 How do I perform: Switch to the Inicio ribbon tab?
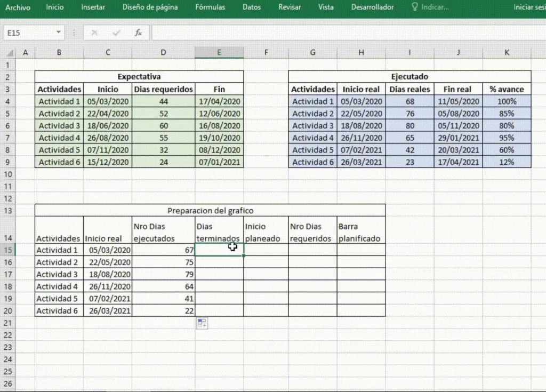click(55, 7)
